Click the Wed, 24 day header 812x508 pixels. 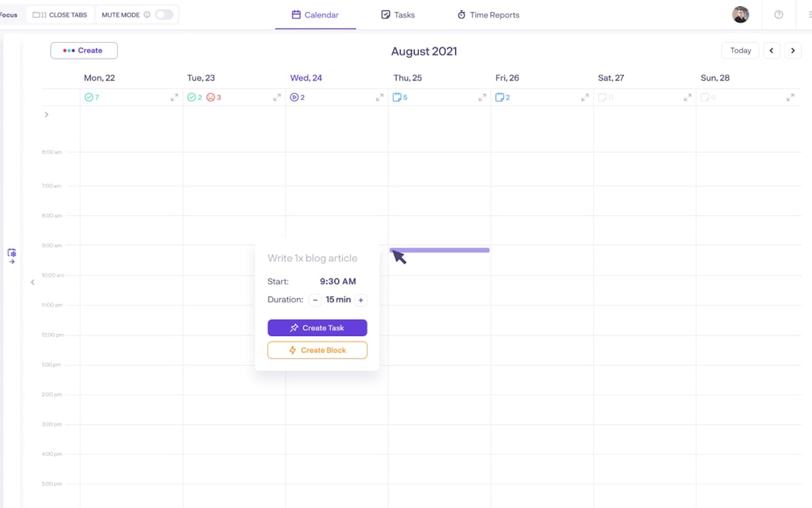click(306, 78)
